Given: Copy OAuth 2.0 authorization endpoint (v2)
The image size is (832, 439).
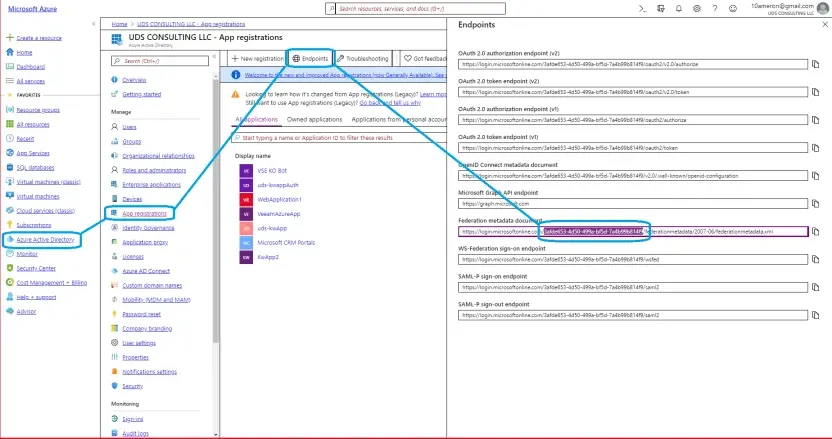Looking at the screenshot, I should point(816,64).
